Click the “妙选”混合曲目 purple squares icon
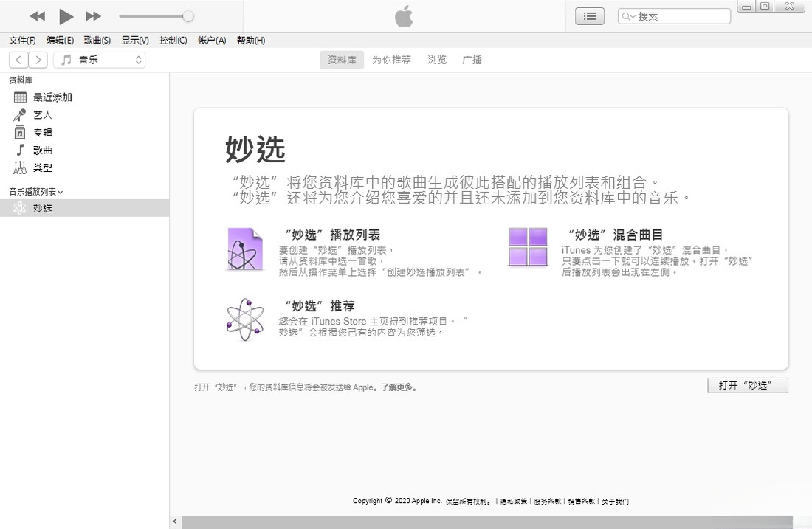 [x=528, y=247]
